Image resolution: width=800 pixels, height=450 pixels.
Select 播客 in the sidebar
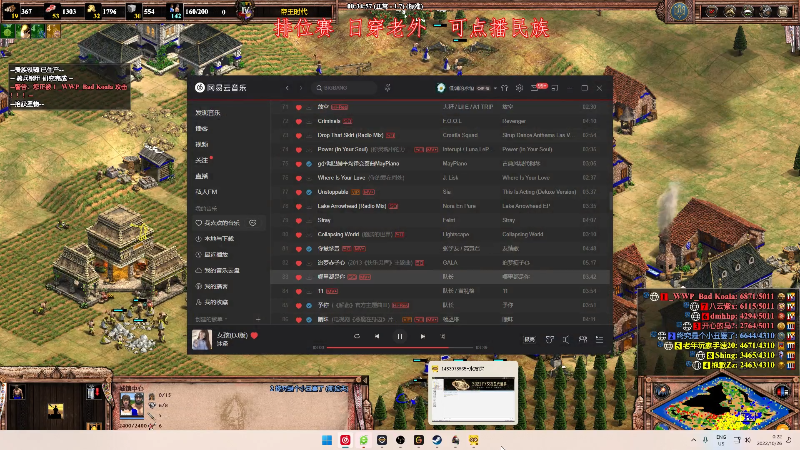pos(202,128)
